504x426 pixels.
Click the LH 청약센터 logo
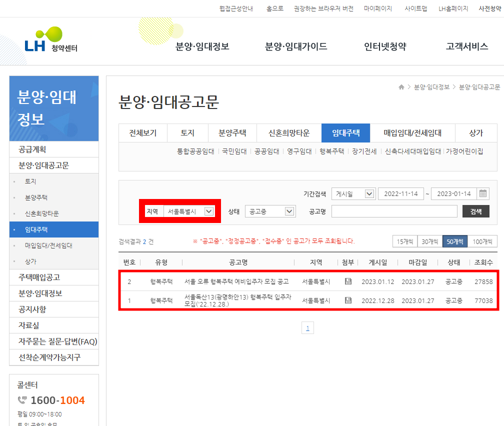click(x=51, y=40)
